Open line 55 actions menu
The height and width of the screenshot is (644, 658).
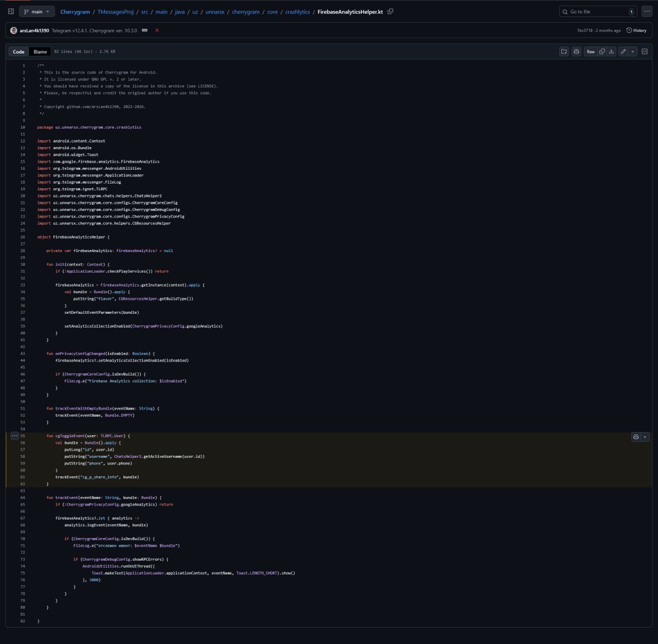[x=14, y=436]
